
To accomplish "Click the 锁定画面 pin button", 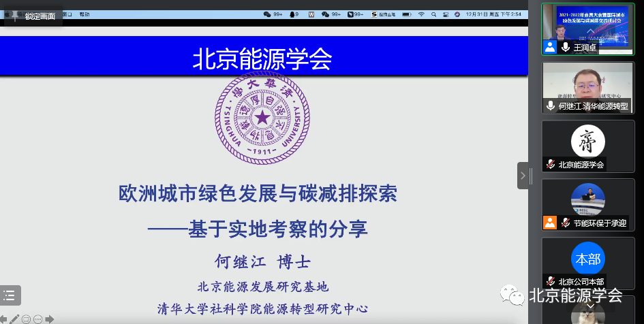I will point(33,16).
